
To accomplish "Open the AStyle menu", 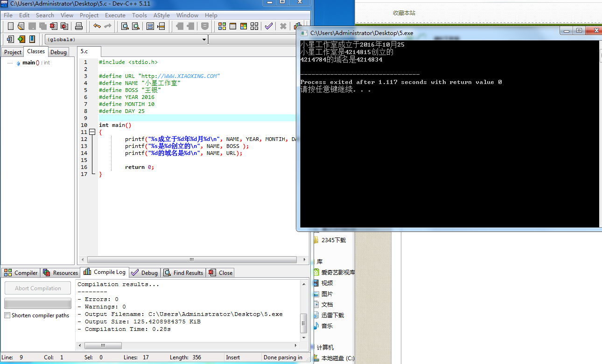I will click(x=161, y=15).
